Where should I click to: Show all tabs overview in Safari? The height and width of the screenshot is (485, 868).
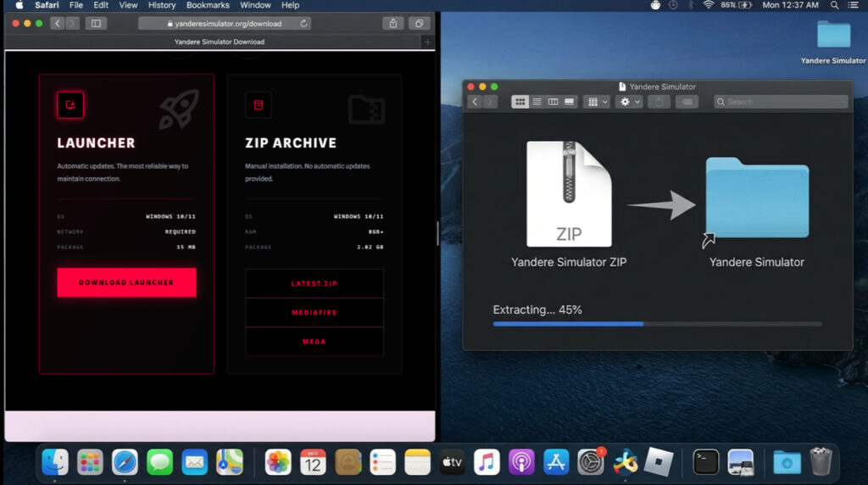click(419, 23)
